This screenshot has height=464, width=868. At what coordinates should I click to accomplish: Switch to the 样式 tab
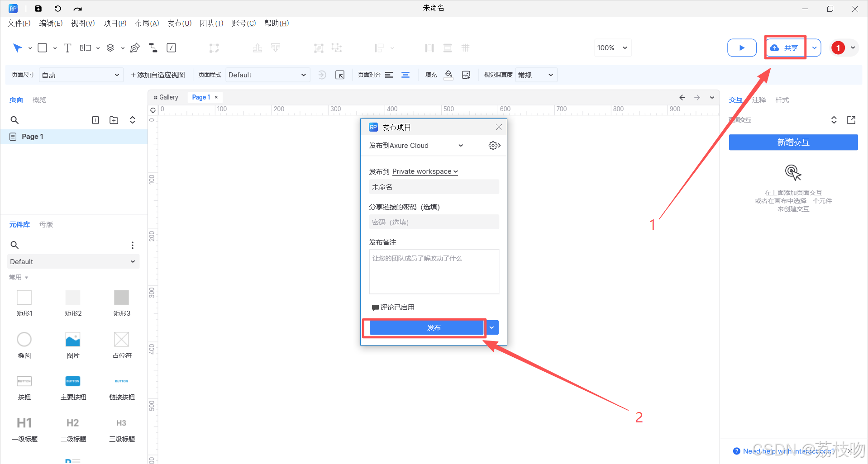[x=782, y=100]
